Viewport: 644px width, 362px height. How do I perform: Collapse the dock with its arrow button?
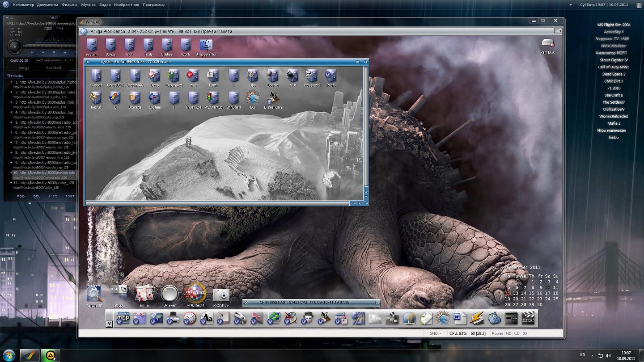coord(109,324)
